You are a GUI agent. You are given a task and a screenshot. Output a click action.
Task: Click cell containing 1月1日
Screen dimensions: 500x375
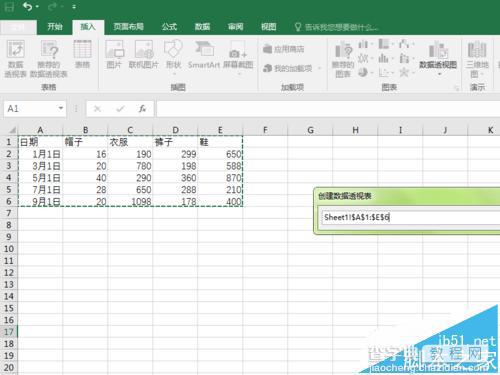pos(40,154)
